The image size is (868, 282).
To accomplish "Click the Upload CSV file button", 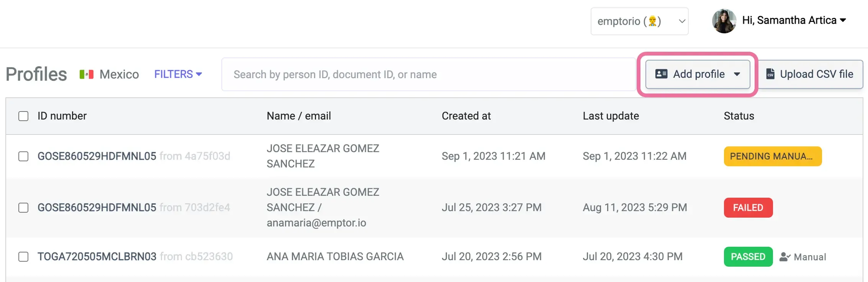I will [810, 74].
